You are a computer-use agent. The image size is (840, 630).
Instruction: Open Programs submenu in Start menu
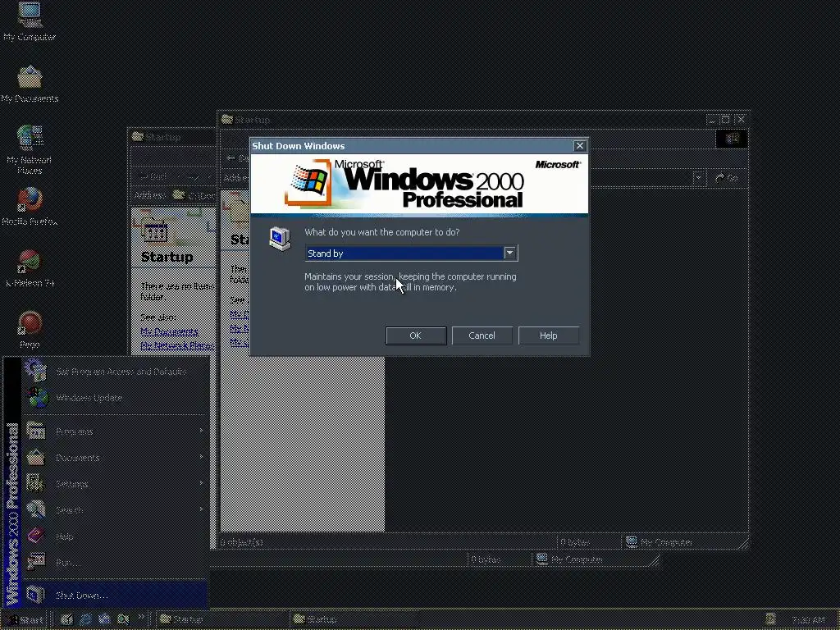(x=115, y=431)
